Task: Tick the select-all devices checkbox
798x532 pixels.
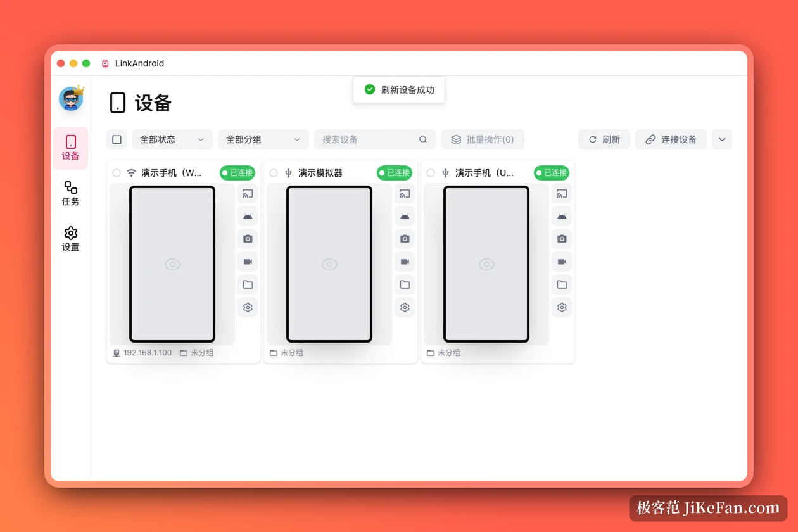Action: 117,139
